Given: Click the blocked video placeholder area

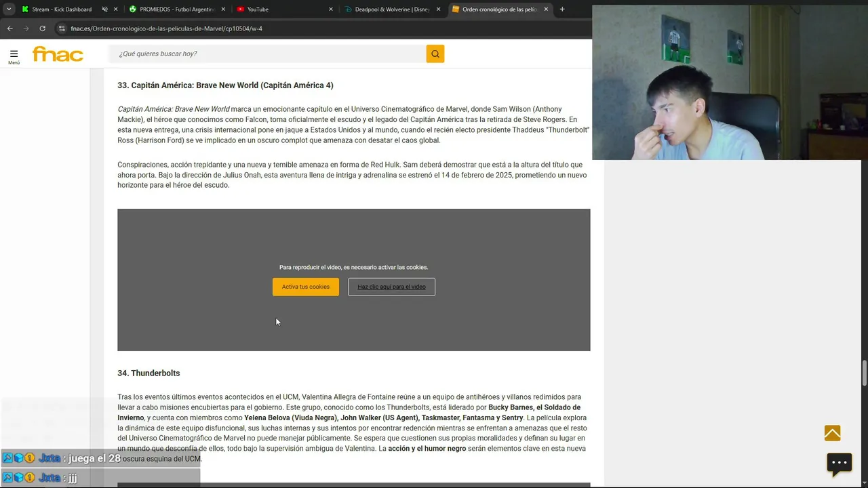Looking at the screenshot, I should pyautogui.click(x=353, y=280).
